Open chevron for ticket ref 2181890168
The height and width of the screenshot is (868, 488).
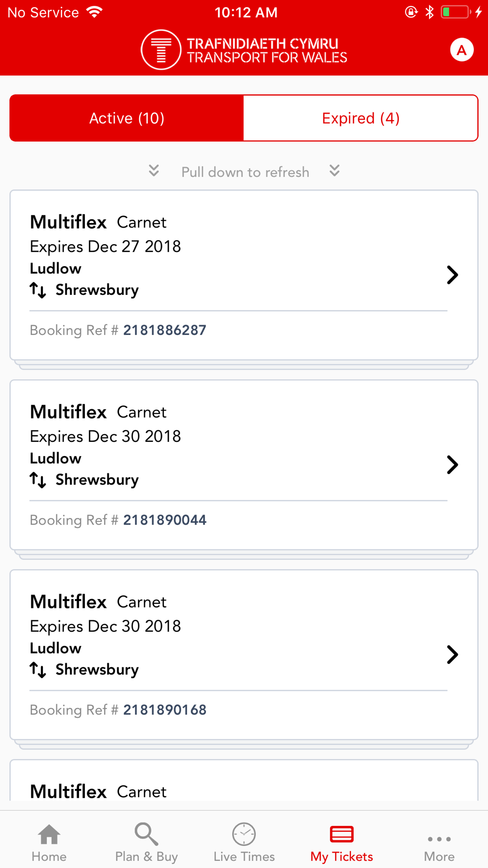[x=452, y=655]
